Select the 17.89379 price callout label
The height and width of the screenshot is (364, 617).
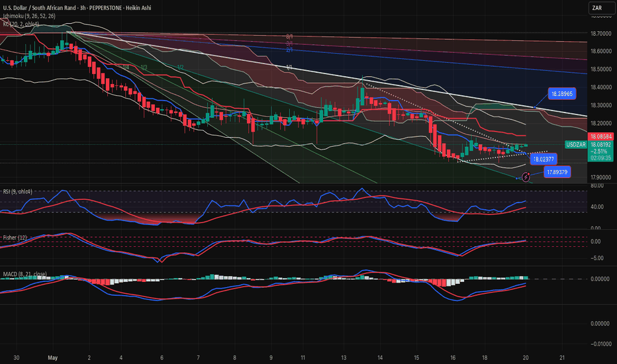[557, 172]
